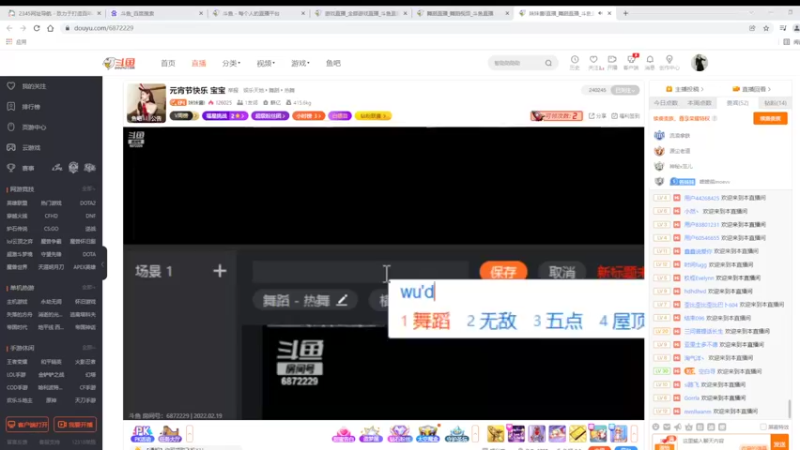This screenshot has height=450, width=800.
Task: Expand the 视频 dropdown in top navigation
Action: pyautogui.click(x=266, y=63)
